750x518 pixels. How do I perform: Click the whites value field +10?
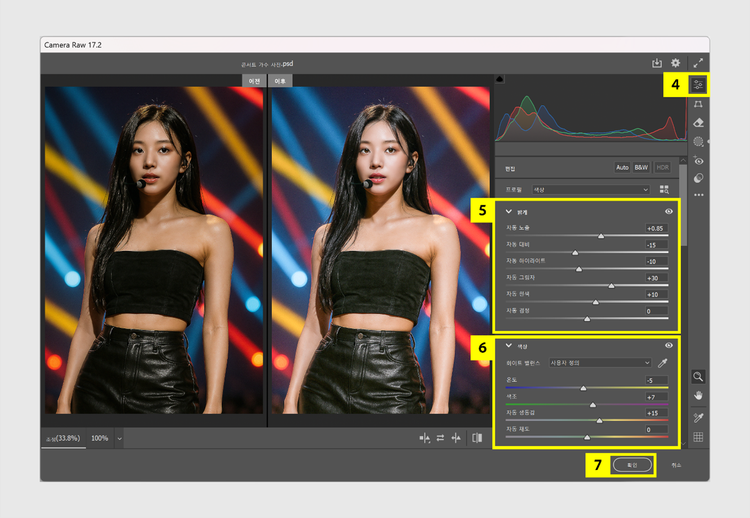tap(656, 295)
